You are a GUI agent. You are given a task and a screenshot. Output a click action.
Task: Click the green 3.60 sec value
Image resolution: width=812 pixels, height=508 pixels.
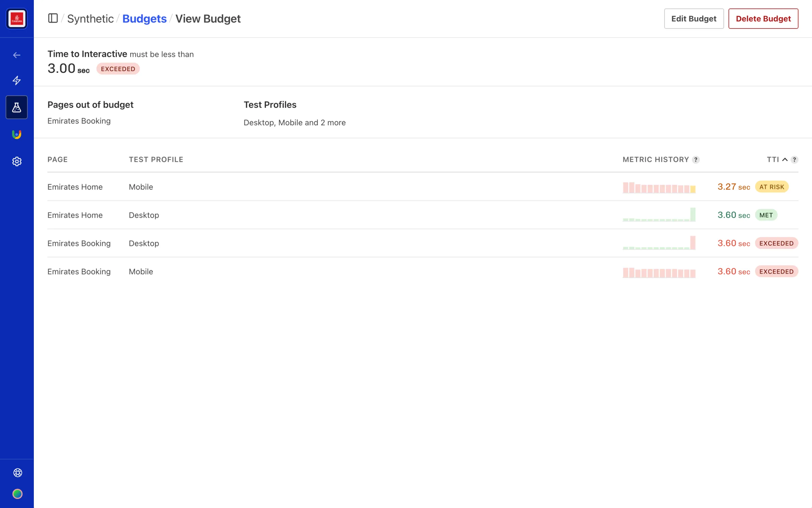pyautogui.click(x=734, y=215)
